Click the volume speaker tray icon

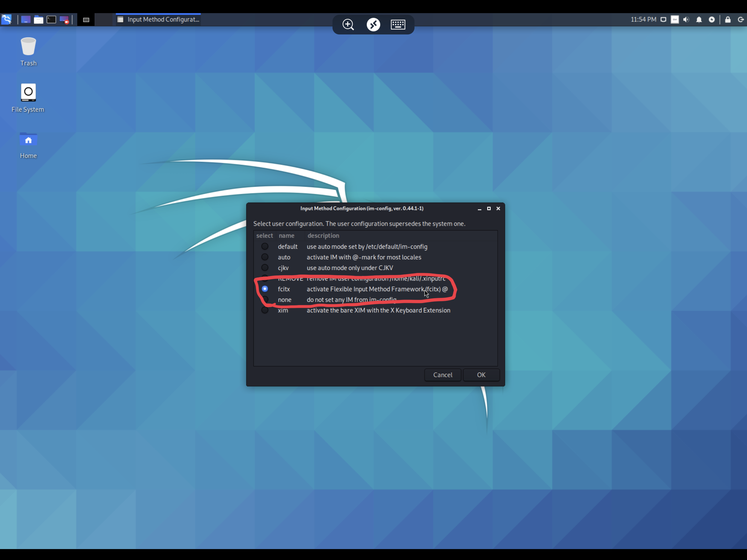click(686, 20)
